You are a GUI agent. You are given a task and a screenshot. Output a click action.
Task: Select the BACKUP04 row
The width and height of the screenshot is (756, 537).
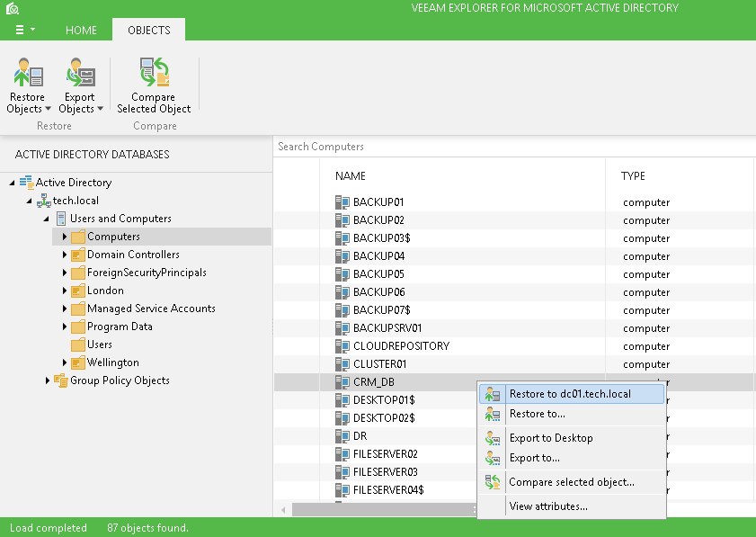tap(514, 256)
